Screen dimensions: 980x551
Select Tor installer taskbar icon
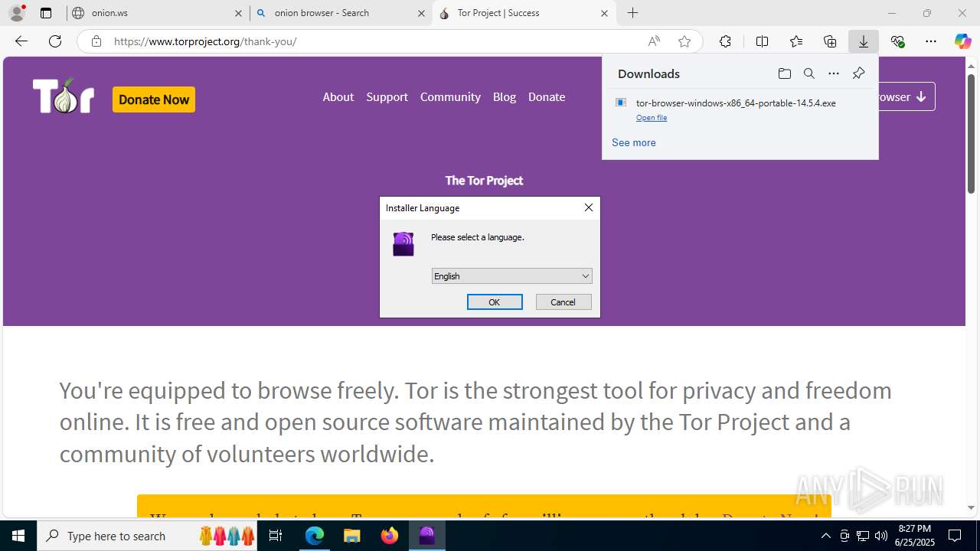(427, 536)
